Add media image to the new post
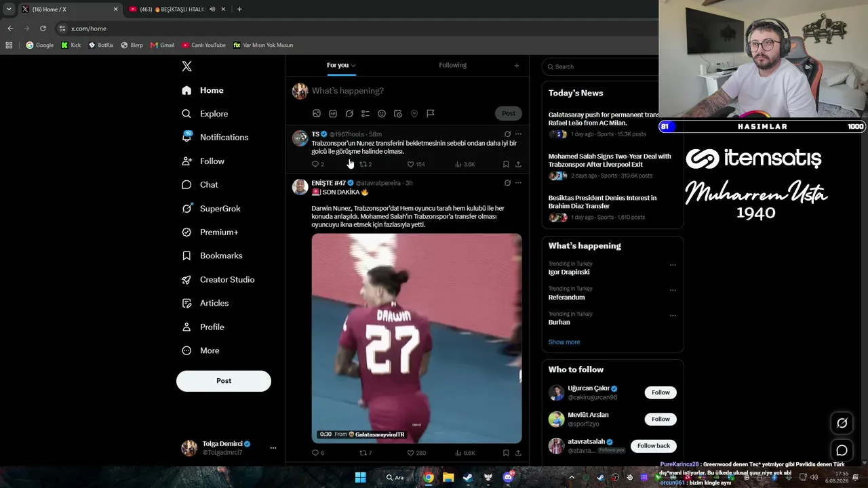The height and width of the screenshot is (488, 868). (317, 114)
